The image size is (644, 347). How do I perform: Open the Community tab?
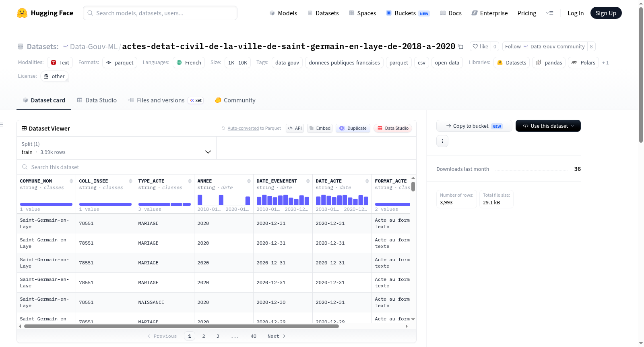coord(235,100)
